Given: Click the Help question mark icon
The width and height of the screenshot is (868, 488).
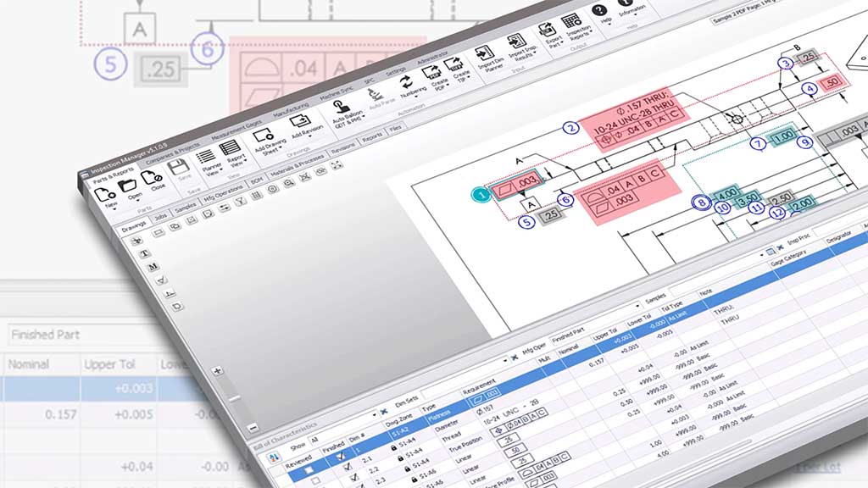Looking at the screenshot, I should [x=599, y=10].
